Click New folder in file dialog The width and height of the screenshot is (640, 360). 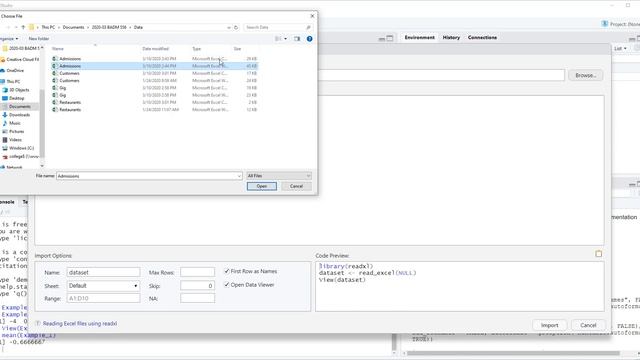pos(39,39)
